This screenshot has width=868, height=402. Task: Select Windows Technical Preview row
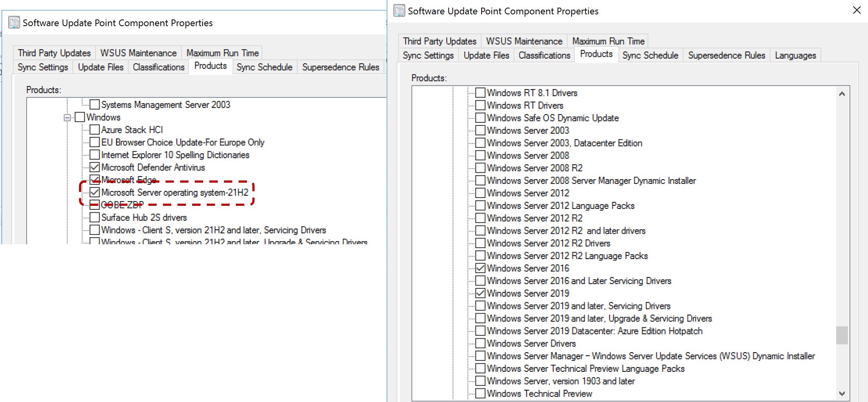(x=540, y=394)
